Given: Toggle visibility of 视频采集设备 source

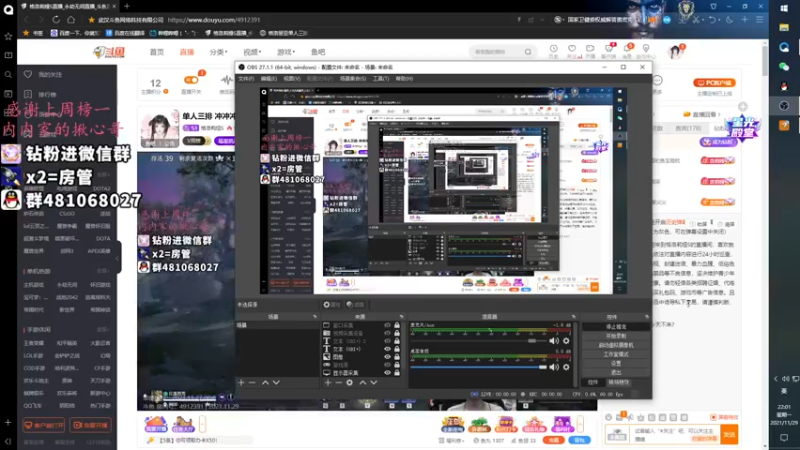Looking at the screenshot, I should 387,333.
